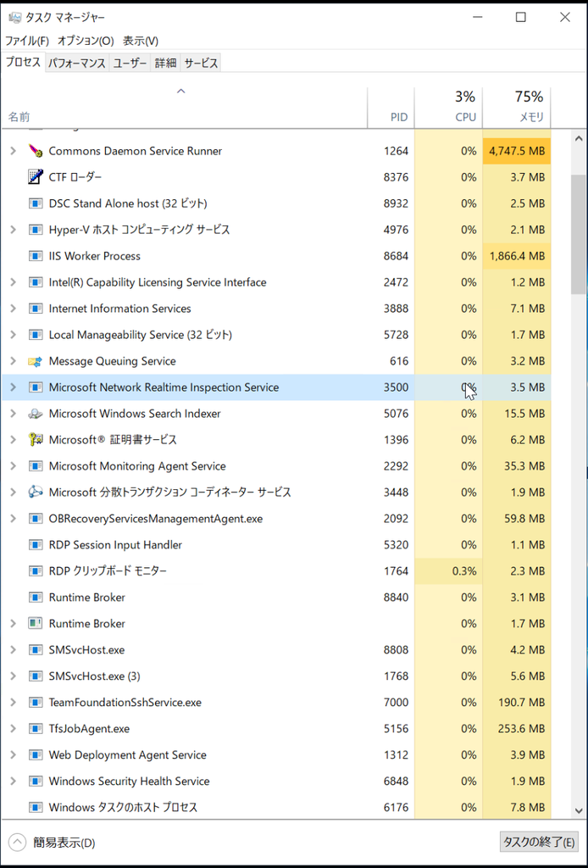Image resolution: width=588 pixels, height=868 pixels.
Task: Click the 分散トランザクション コーディネーター icon
Action: [36, 492]
